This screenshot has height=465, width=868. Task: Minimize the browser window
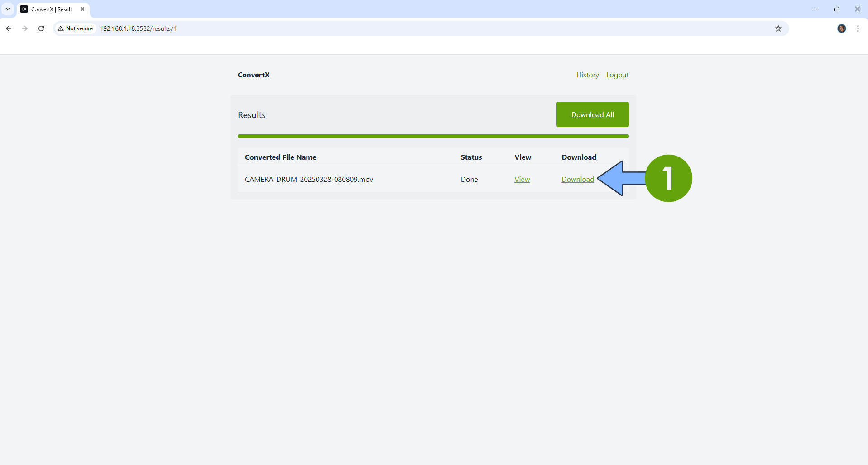[x=816, y=9]
